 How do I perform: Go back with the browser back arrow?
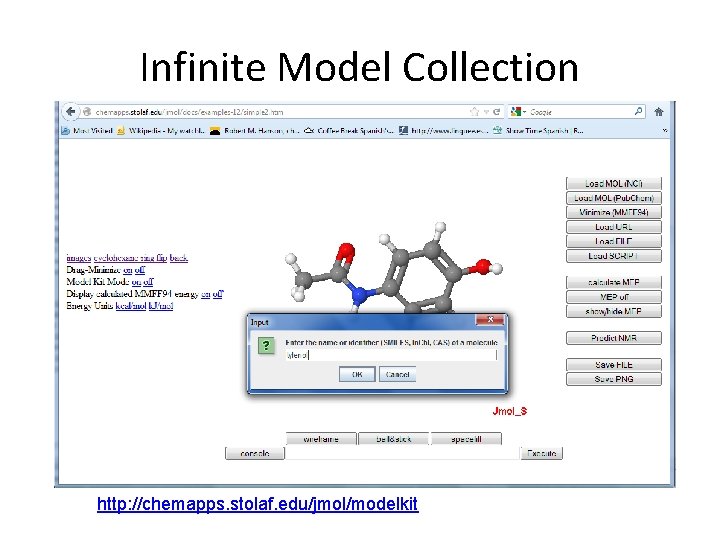pyautogui.click(x=70, y=112)
